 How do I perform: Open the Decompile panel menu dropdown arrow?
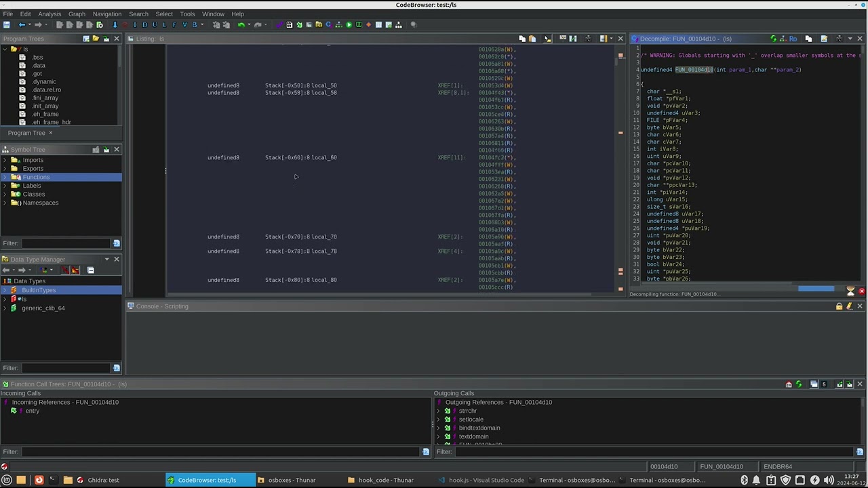coord(850,39)
